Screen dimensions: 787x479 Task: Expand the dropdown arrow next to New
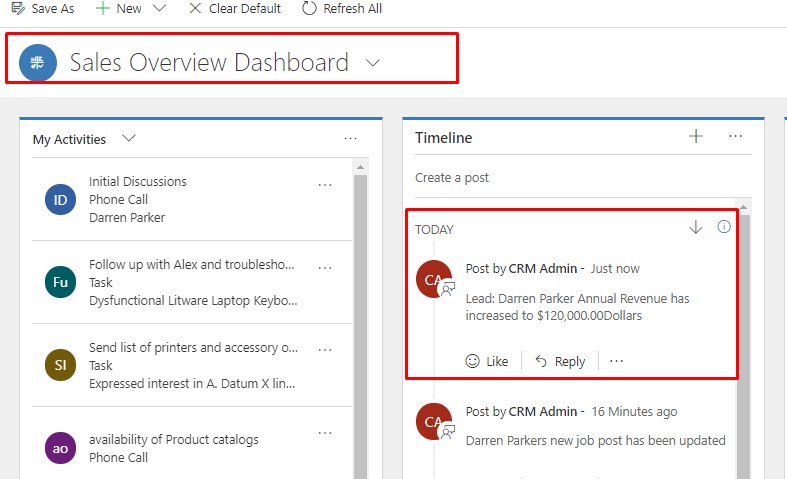coord(159,9)
